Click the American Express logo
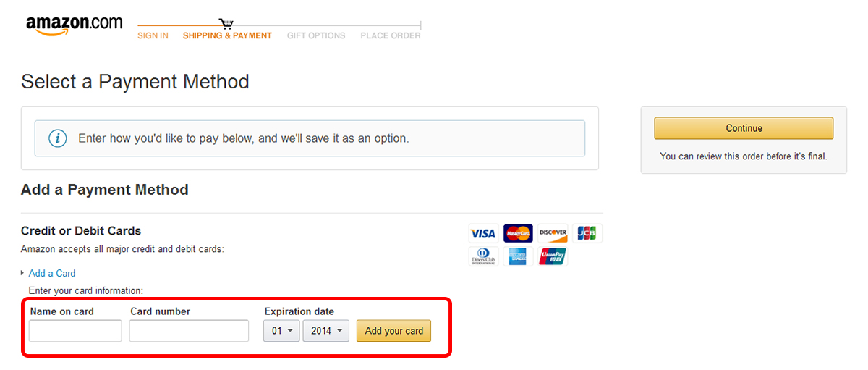This screenshot has height=370, width=868. pyautogui.click(x=518, y=256)
